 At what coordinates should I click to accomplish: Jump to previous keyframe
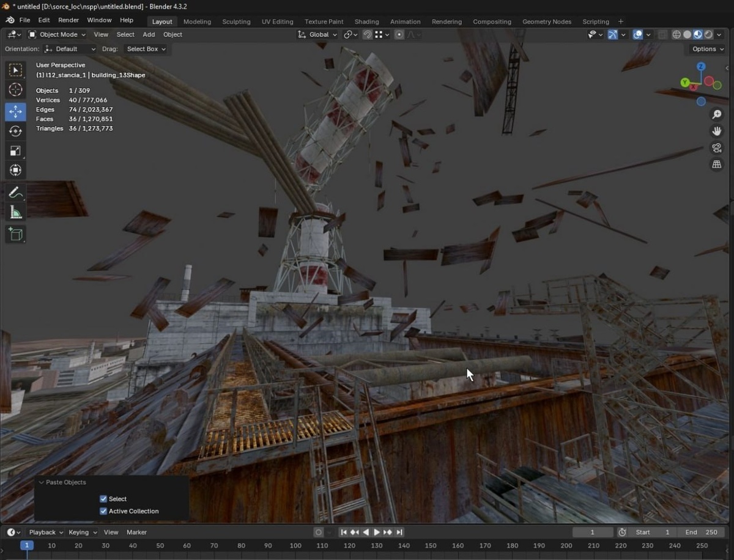click(355, 532)
